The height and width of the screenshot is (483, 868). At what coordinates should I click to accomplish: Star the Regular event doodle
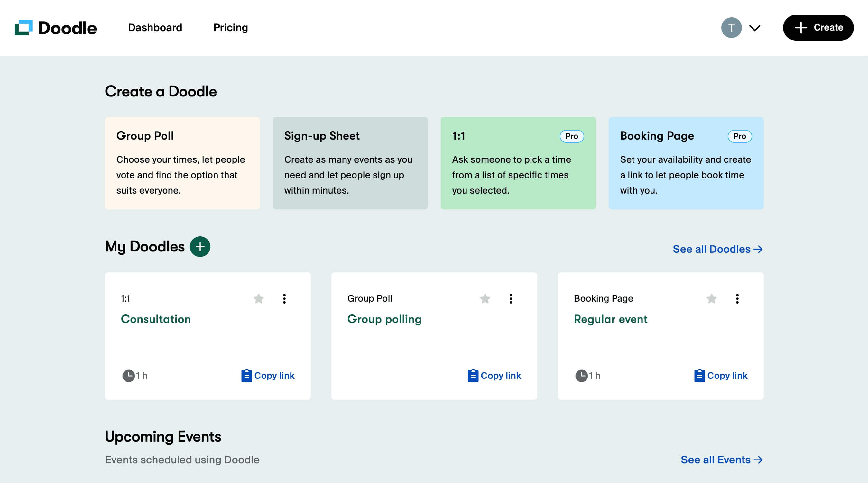tap(711, 298)
